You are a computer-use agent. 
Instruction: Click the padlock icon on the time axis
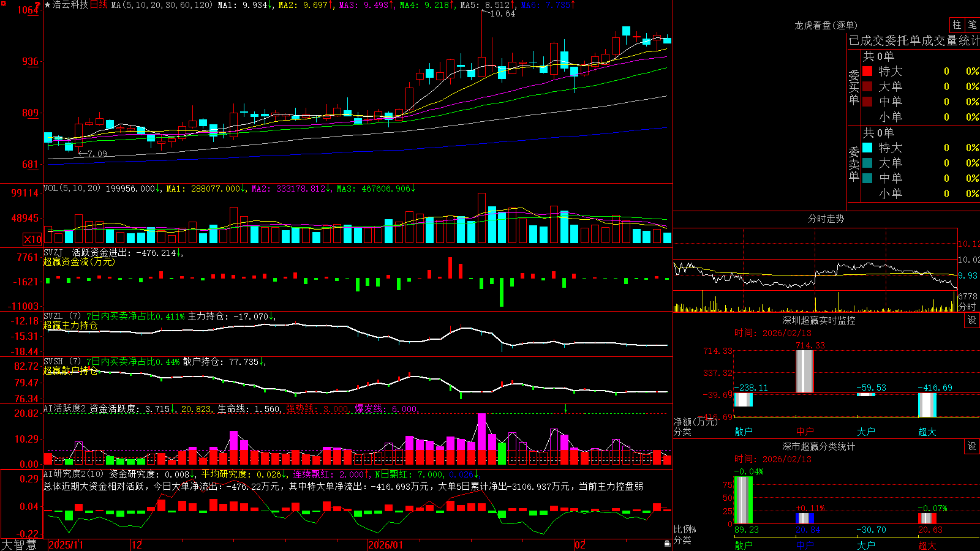(667, 544)
